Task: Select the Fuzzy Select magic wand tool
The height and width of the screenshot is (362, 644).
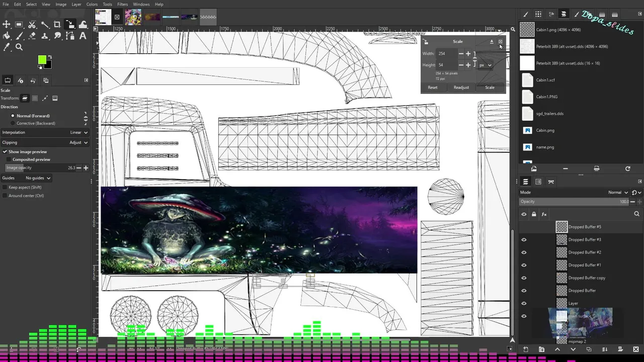Action: pos(45,25)
